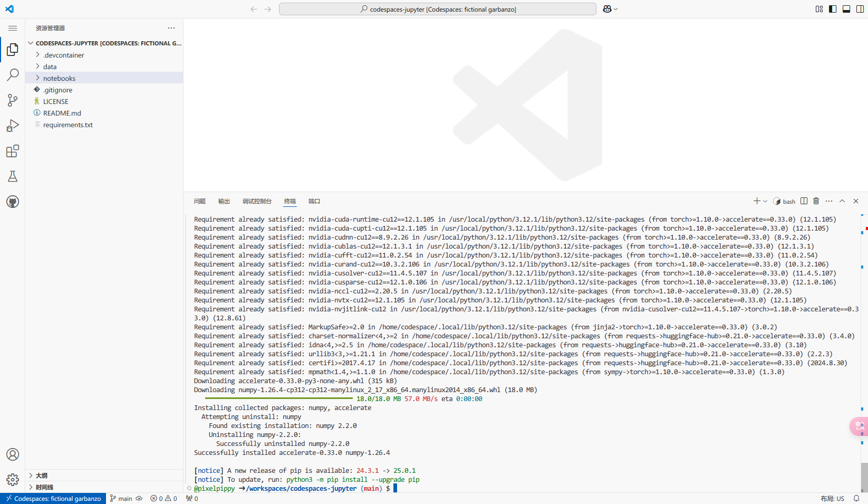Click the "/workspaces/codespaces-jupyter" path in prompt
Viewport: 868px width, 504px height.
(301, 488)
